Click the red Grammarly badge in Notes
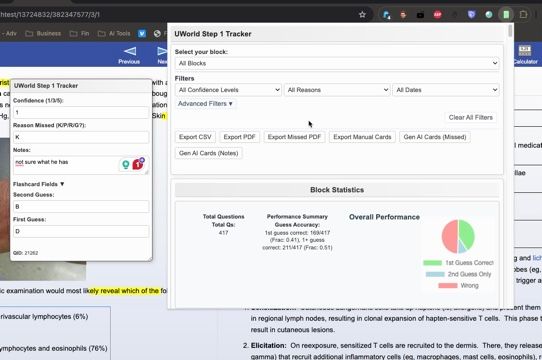Image resolution: width=542 pixels, height=360 pixels. 138,164
